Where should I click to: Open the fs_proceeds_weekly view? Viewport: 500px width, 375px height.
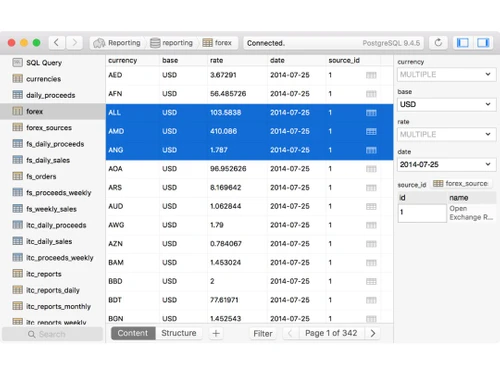53,193
